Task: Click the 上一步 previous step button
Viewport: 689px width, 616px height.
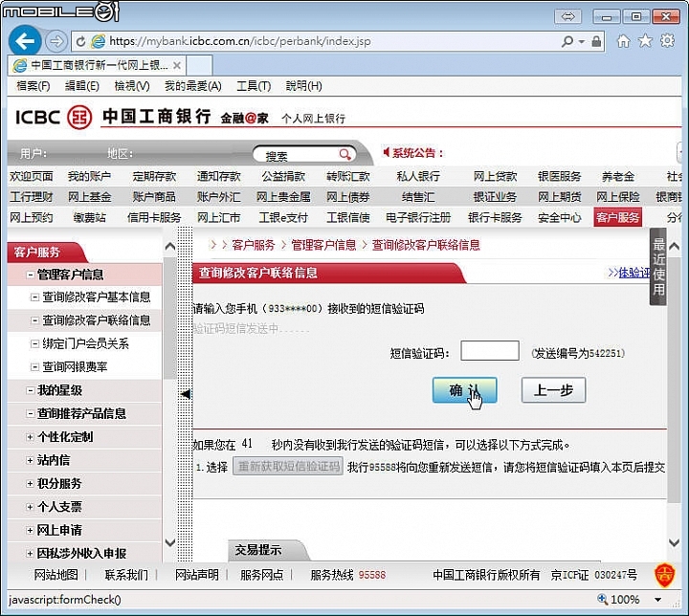Action: pyautogui.click(x=554, y=390)
